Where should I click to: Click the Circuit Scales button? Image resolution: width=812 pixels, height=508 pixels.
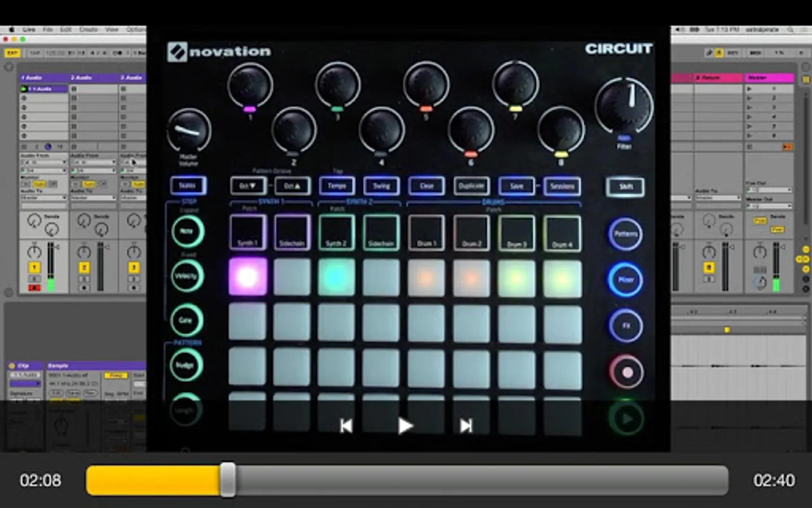pyautogui.click(x=188, y=186)
